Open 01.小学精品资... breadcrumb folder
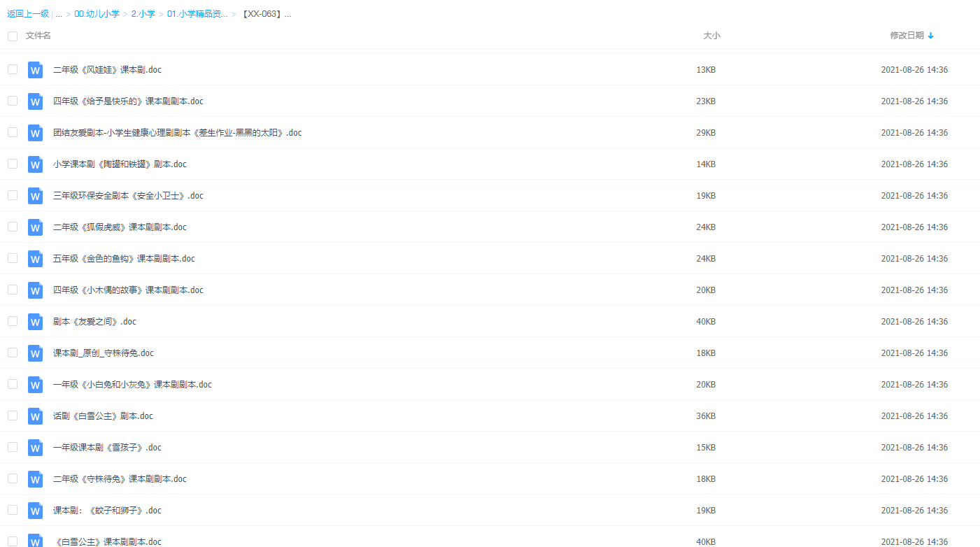Image resolution: width=980 pixels, height=547 pixels. 197,14
